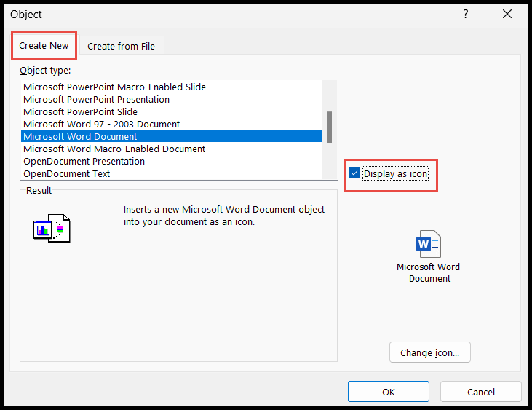
Task: Select the highlighted Microsoft Word Document entry
Action: pos(171,136)
